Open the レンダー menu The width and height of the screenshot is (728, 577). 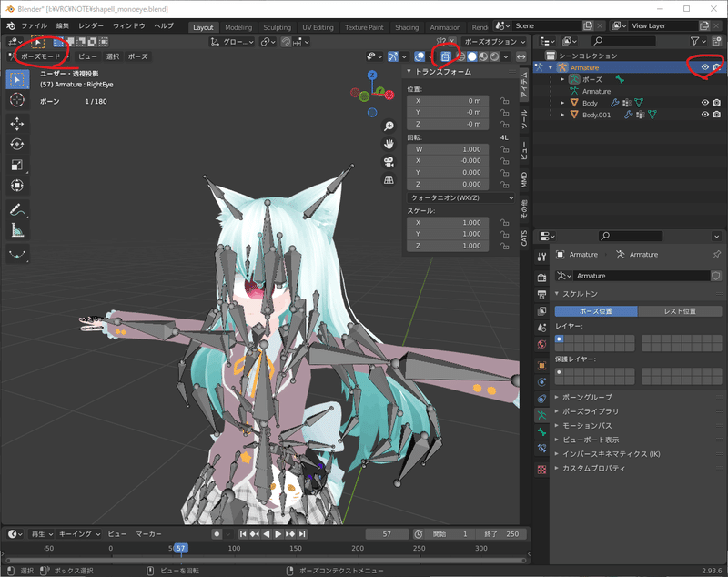[x=90, y=26]
